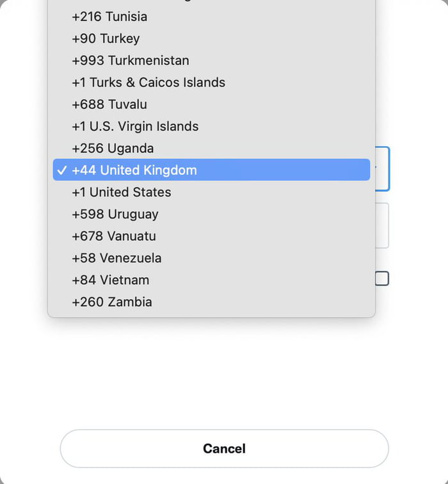Select the +678 Vanuatu option
Image resolution: width=448 pixels, height=484 pixels.
[x=114, y=236]
